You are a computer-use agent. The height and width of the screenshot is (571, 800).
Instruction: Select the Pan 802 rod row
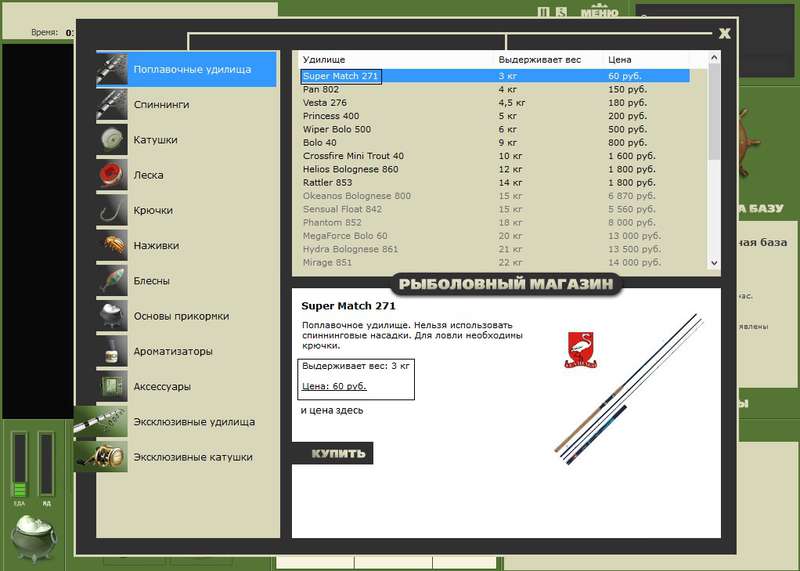pyautogui.click(x=495, y=89)
